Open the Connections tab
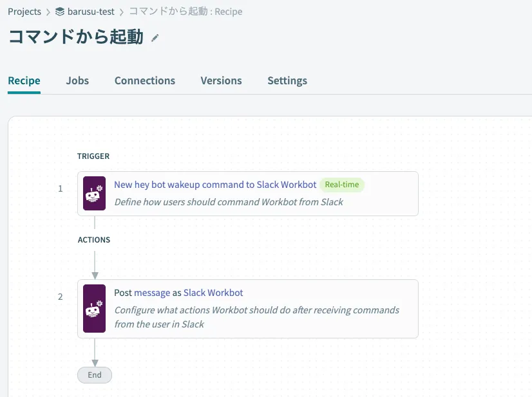 tap(145, 80)
